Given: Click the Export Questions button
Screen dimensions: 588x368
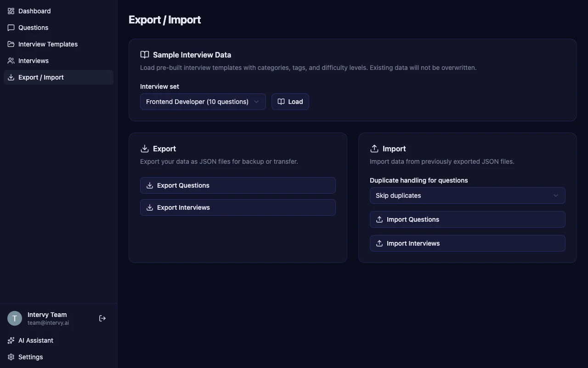Looking at the screenshot, I should (237, 185).
